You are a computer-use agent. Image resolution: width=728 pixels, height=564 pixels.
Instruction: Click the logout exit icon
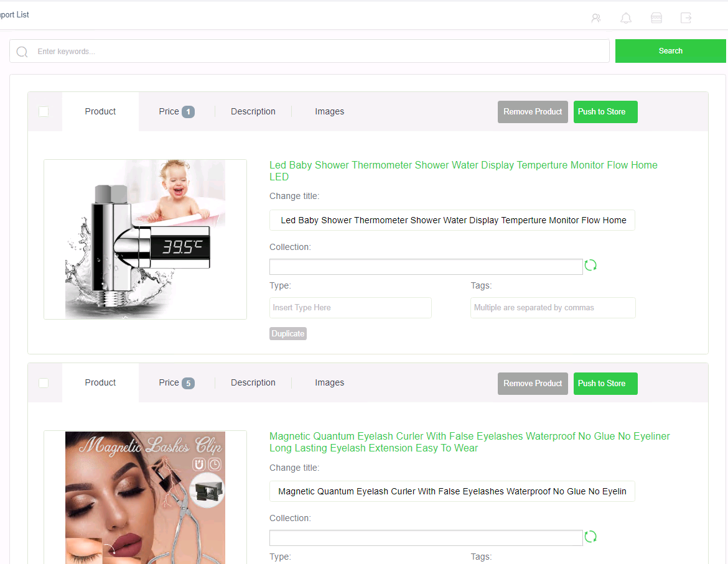point(686,18)
